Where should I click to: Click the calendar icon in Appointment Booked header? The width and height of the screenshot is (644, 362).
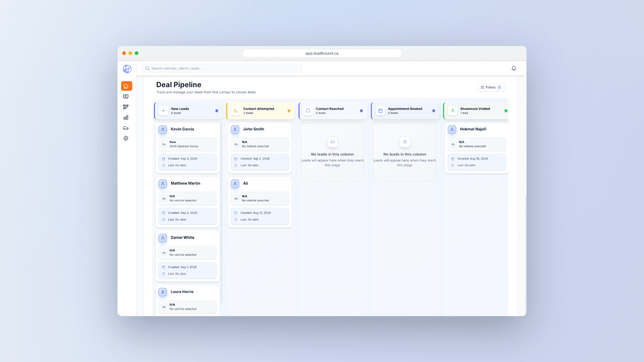point(380,111)
